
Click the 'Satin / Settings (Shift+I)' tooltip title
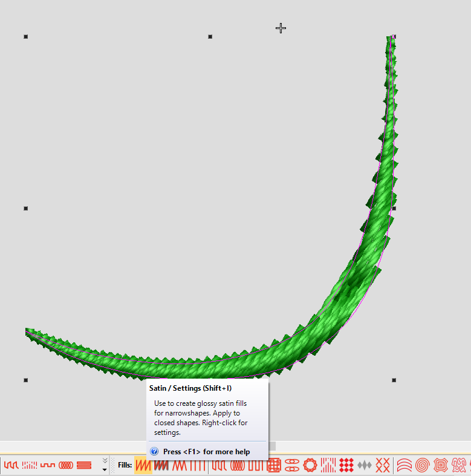click(x=190, y=388)
